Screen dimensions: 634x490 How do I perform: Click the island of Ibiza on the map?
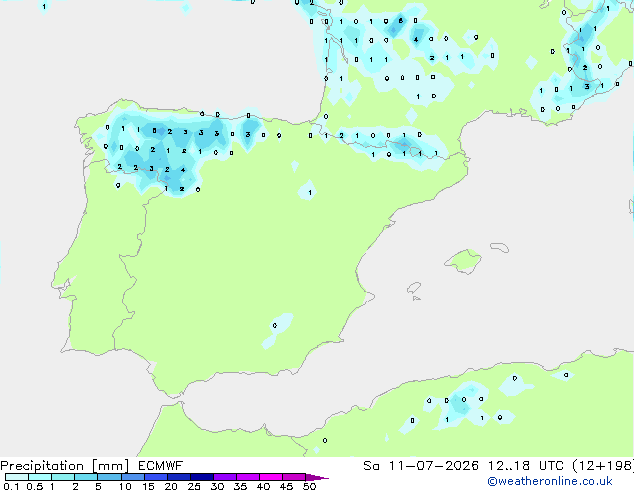(414, 288)
